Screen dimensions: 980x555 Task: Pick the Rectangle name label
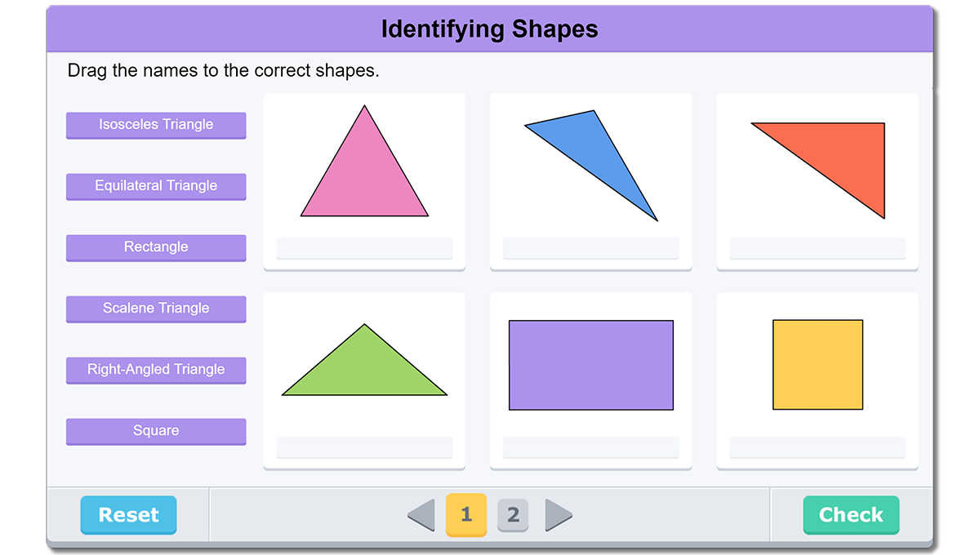click(156, 247)
